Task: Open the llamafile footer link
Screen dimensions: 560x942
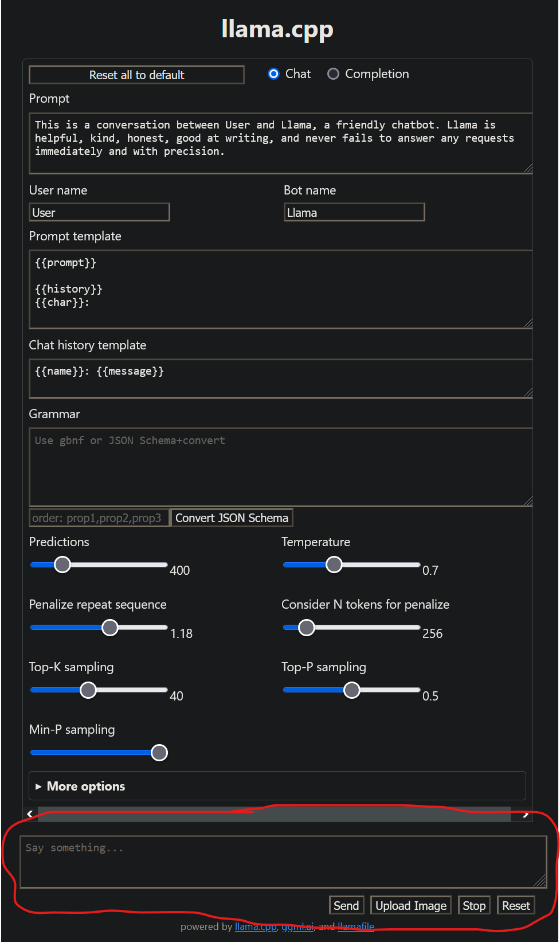Action: [x=356, y=927]
